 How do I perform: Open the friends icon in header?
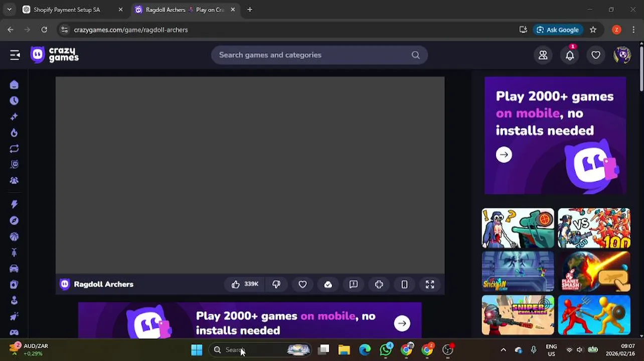[x=543, y=55]
